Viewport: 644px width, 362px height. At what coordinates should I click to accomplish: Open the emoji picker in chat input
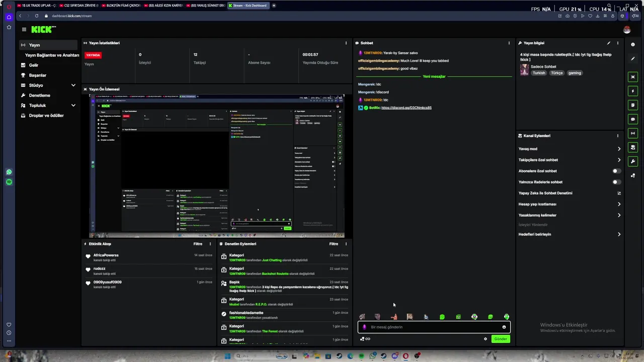[504, 327]
